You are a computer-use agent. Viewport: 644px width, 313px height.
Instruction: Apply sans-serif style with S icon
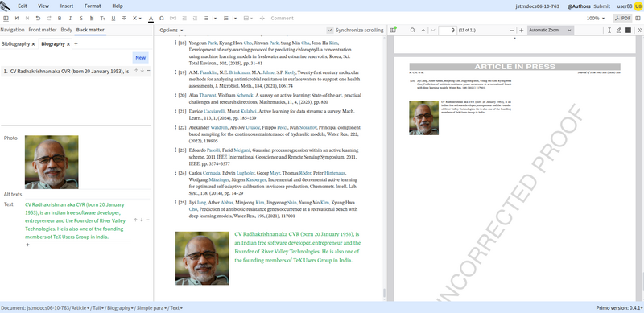(x=81, y=18)
